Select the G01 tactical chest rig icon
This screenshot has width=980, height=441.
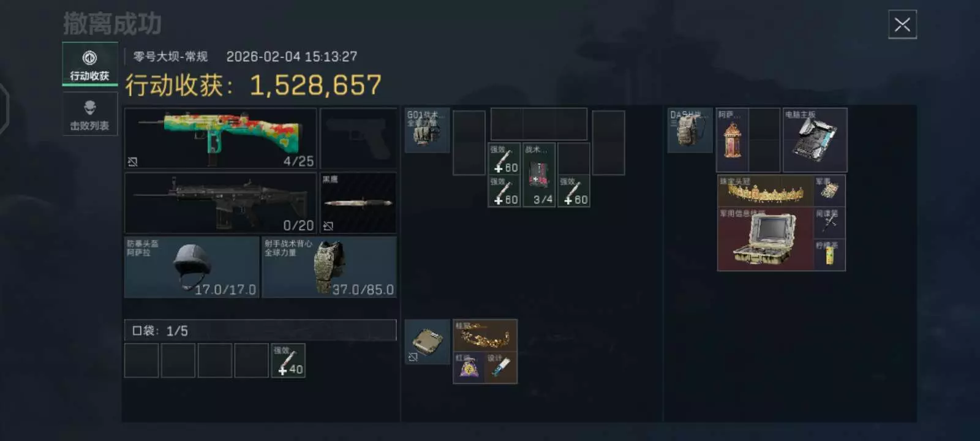(x=427, y=130)
